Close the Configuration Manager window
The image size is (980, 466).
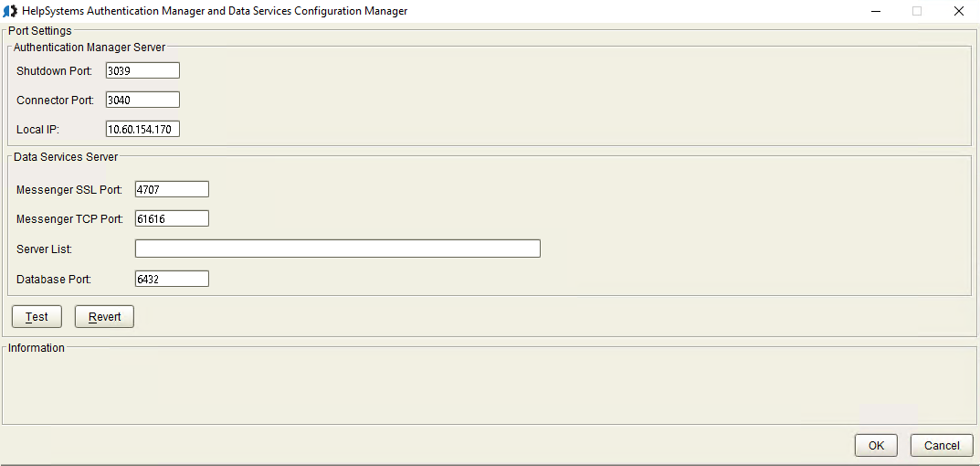point(959,11)
